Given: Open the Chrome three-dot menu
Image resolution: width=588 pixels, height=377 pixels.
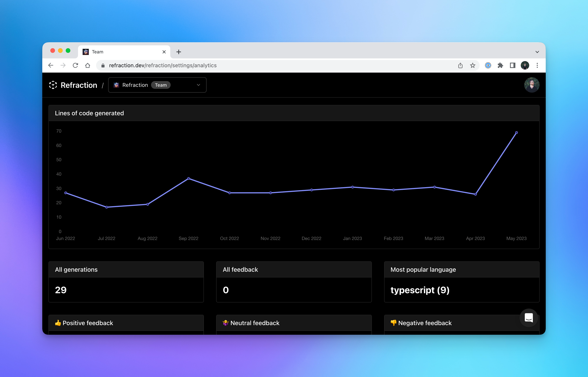Looking at the screenshot, I should (538, 65).
